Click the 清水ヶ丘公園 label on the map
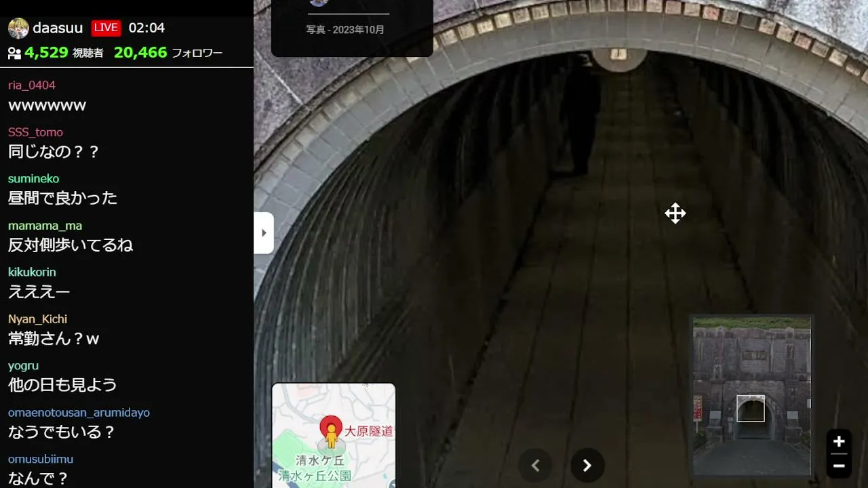Viewport: 868px width, 488px height. [315, 476]
